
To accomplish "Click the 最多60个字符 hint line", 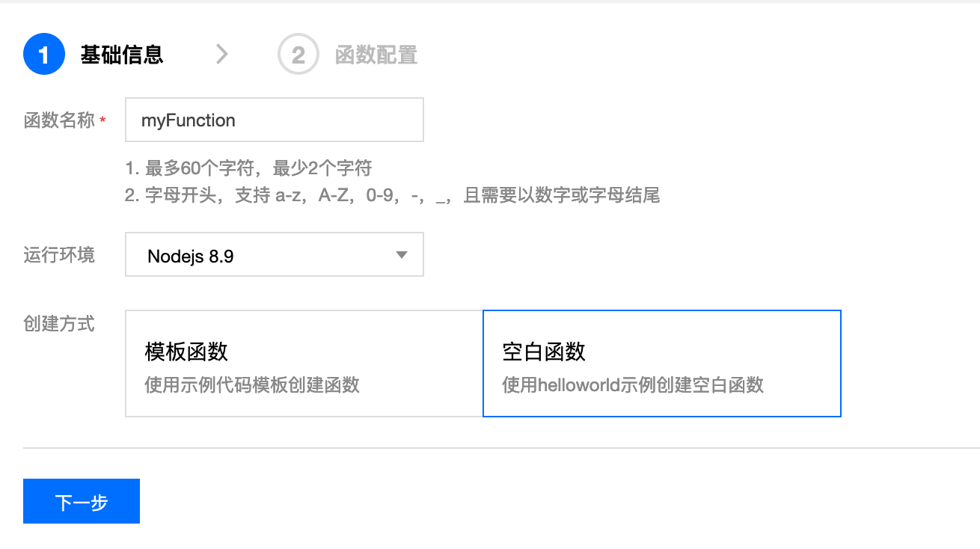I will coord(248,168).
